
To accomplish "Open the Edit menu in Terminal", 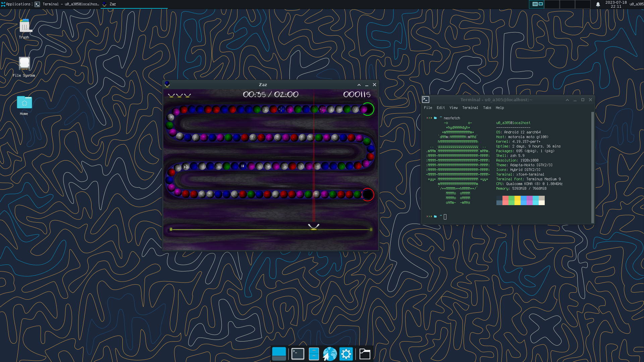I will tap(441, 108).
